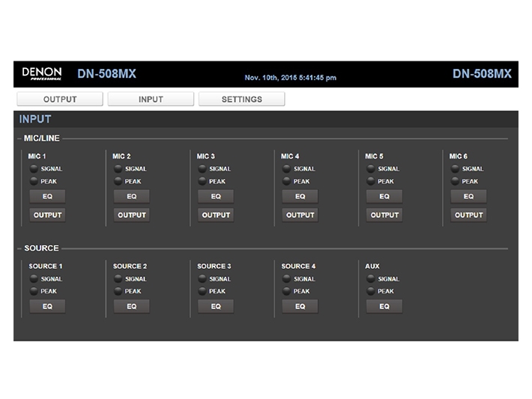Open OUTPUT routing for MIC 4
This screenshot has height=399, width=532.
click(300, 215)
